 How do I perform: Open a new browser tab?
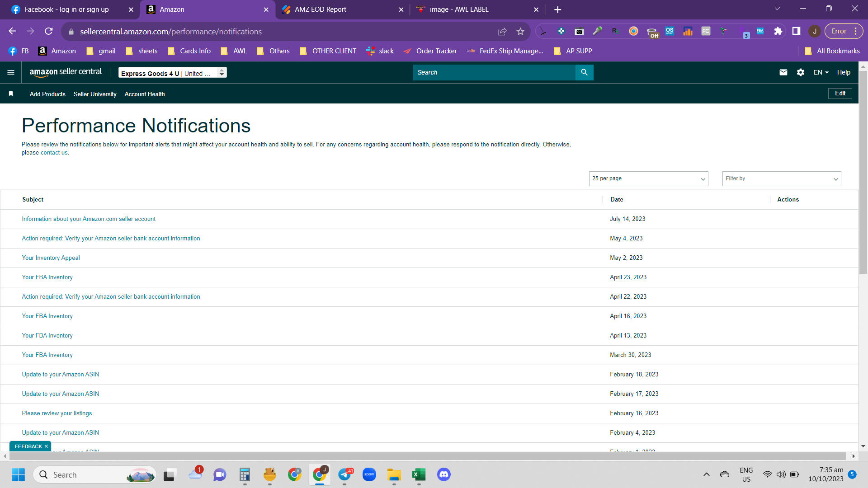[x=558, y=9]
